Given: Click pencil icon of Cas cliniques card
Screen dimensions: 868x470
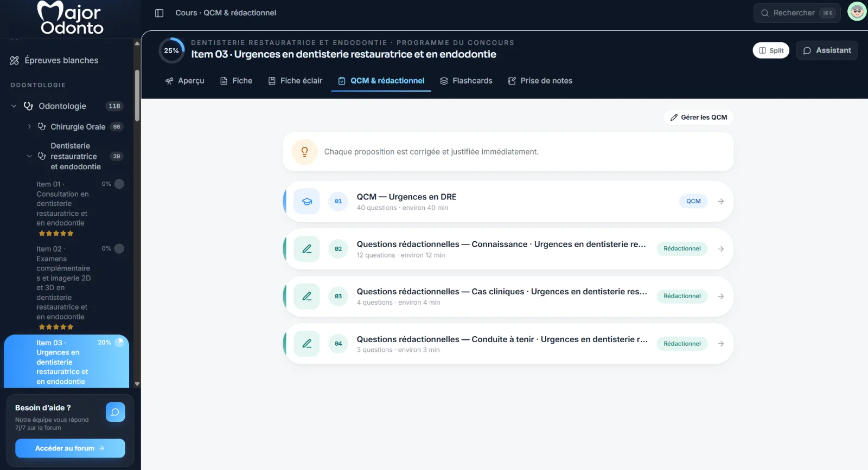Looking at the screenshot, I should (x=307, y=296).
